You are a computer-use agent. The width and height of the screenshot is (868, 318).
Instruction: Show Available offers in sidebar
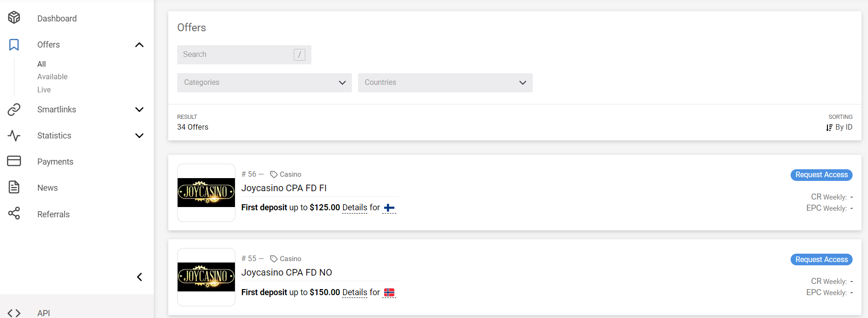click(52, 76)
